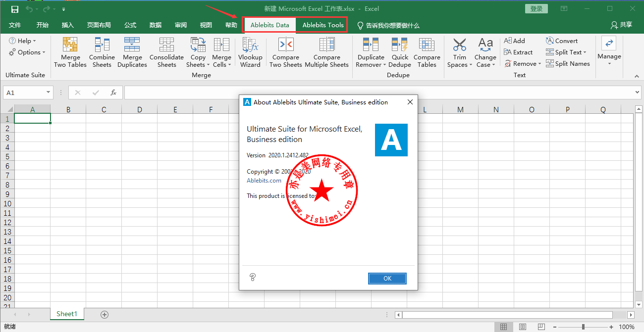644x332 pixels.
Task: Open the 文件 tab
Action: (x=15, y=25)
